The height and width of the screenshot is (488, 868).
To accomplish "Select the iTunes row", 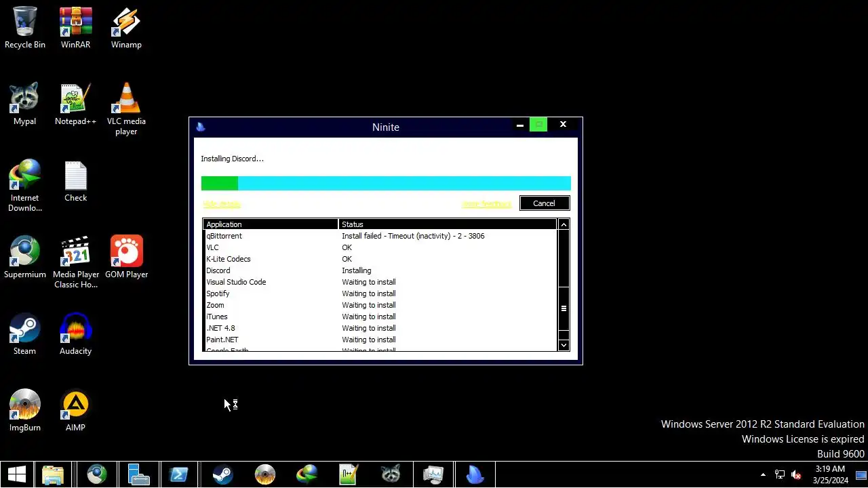I will 380,317.
